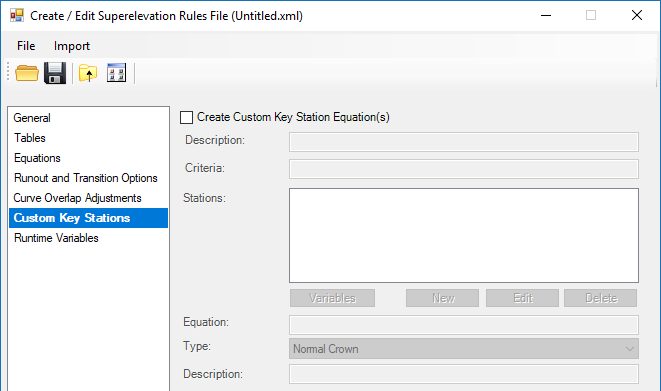The image size is (661, 391).
Task: Open the Type dropdown showing Normal Crown
Action: pyautogui.click(x=464, y=349)
